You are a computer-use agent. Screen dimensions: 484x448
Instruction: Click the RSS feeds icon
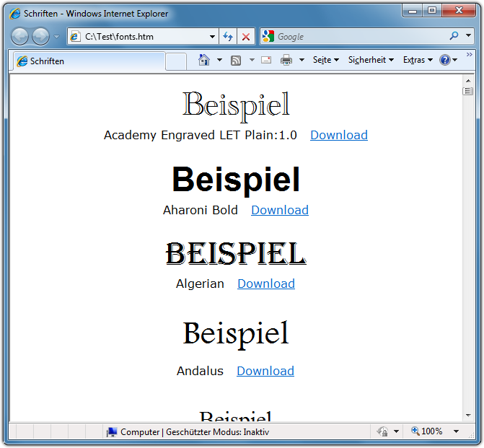pos(236,61)
